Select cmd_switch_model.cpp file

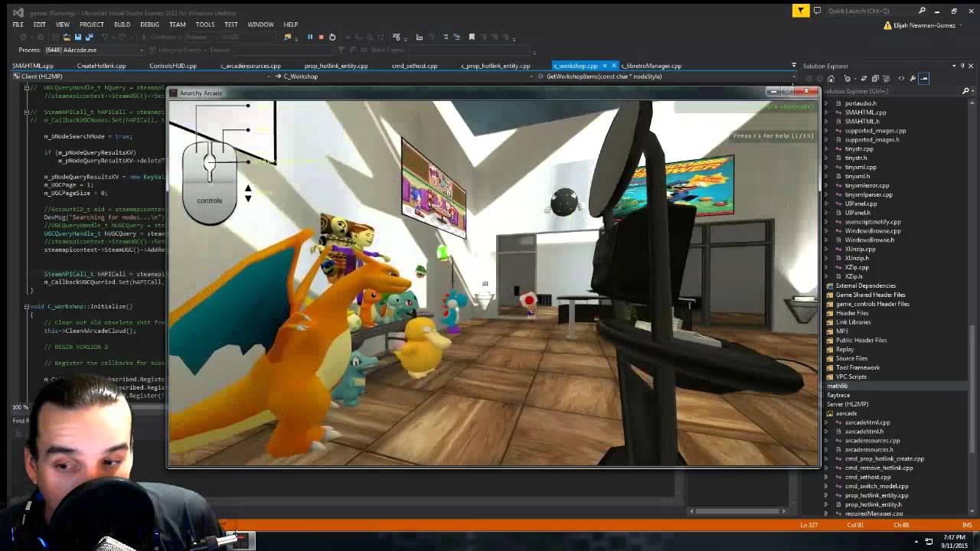coord(877,486)
